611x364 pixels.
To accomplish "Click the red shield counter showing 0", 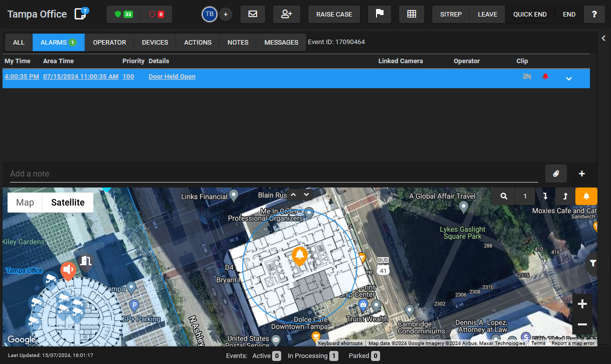I will tap(156, 15).
